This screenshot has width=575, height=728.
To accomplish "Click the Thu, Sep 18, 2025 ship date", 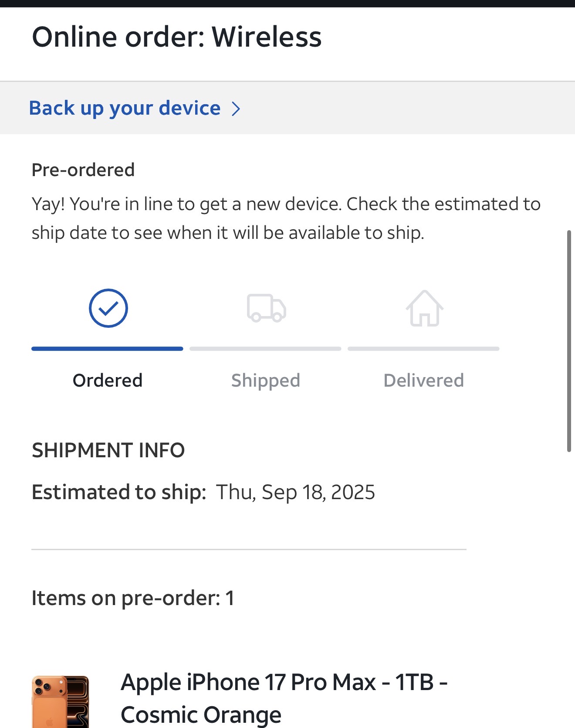I will pyautogui.click(x=295, y=492).
